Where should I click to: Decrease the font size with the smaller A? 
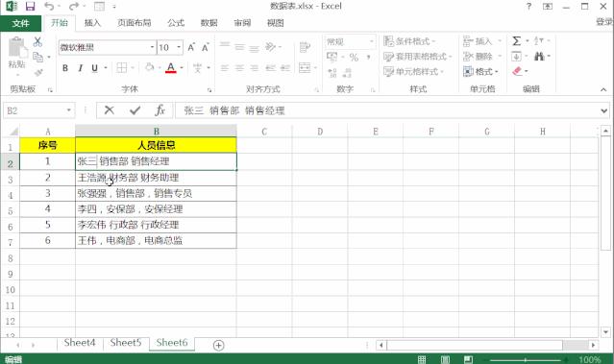(x=206, y=47)
